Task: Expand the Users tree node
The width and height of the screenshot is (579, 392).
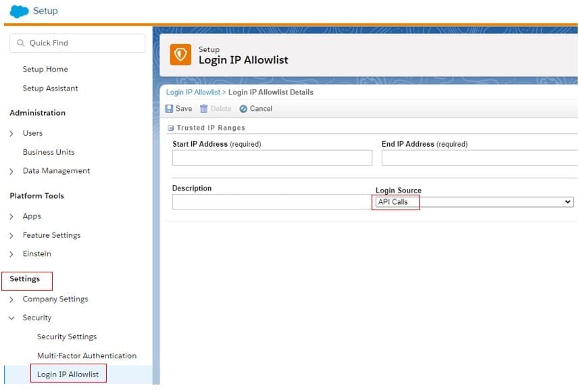Action: point(11,134)
